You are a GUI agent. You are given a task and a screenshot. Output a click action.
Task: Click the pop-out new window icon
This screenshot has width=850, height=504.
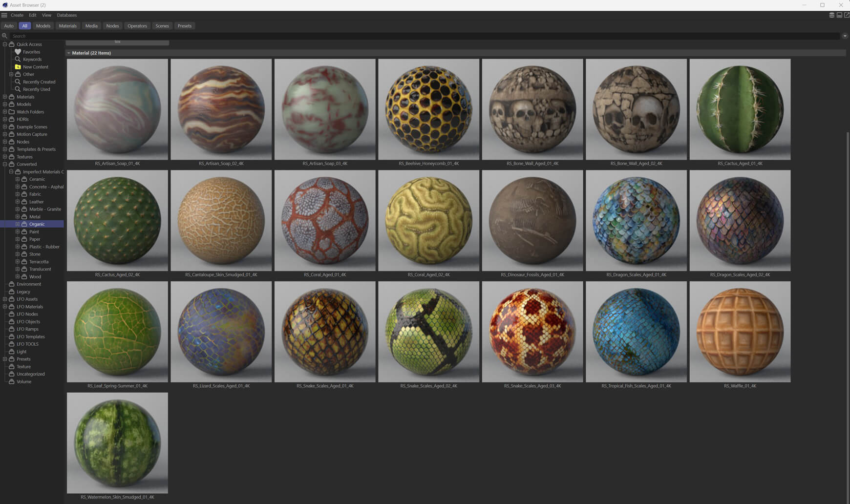point(847,15)
